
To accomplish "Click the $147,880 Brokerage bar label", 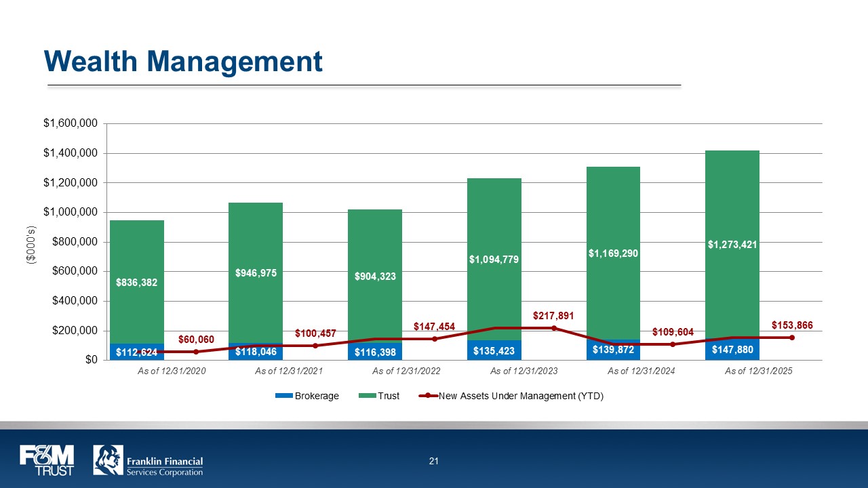I will click(x=732, y=350).
